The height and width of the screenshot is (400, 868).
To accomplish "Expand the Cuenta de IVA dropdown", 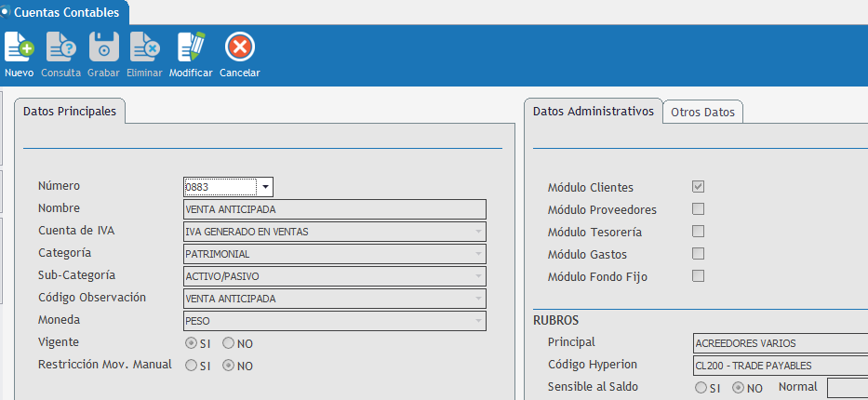I will pos(478,232).
